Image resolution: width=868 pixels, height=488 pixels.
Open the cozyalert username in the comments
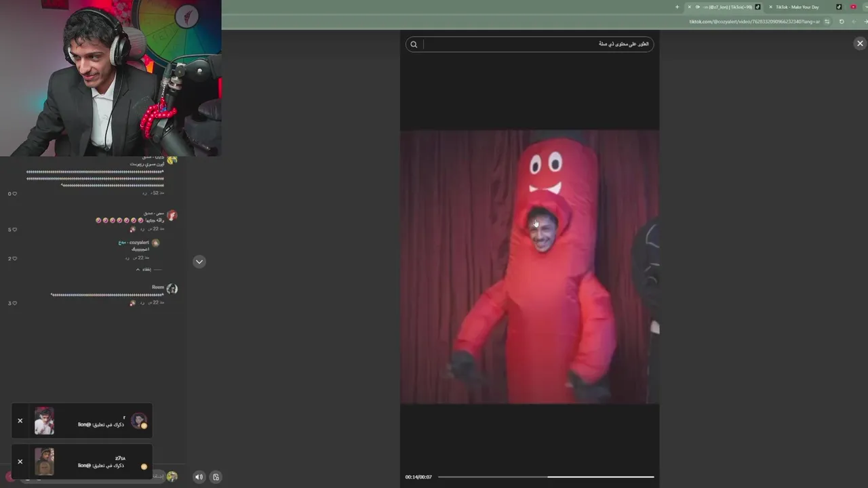pos(139,243)
